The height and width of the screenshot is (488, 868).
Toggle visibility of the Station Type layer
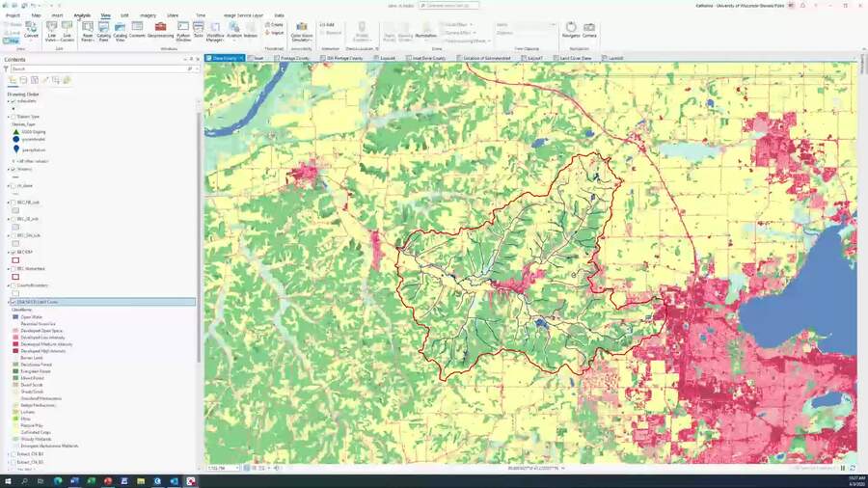point(13,117)
